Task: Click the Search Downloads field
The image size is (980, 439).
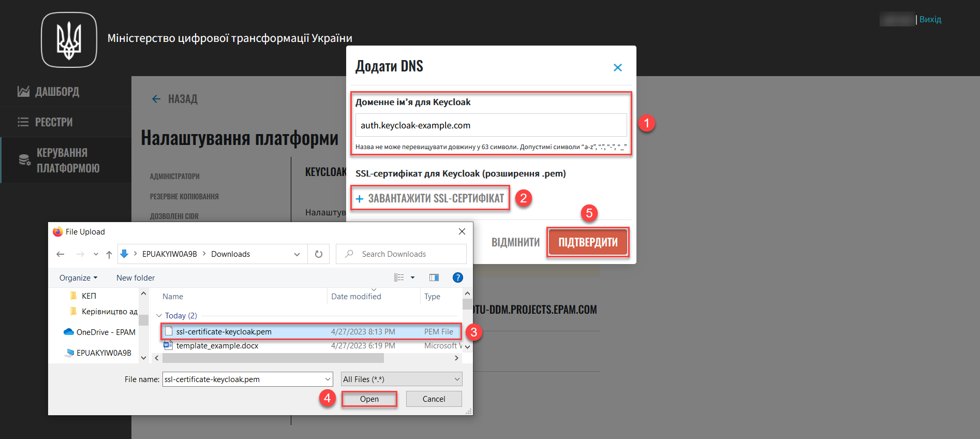Action: (x=401, y=254)
